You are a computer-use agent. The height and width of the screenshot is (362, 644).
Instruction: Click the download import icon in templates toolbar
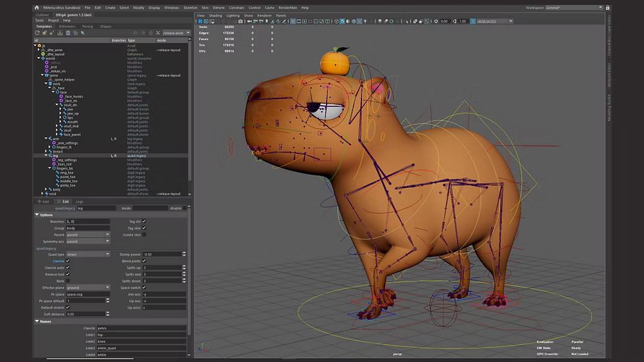(x=60, y=32)
